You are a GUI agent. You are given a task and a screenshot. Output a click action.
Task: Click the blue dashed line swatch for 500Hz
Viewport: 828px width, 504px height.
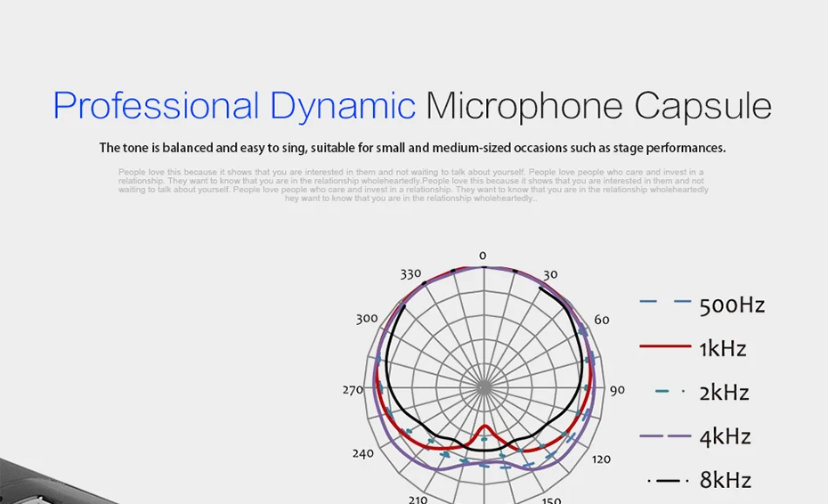click(x=665, y=302)
